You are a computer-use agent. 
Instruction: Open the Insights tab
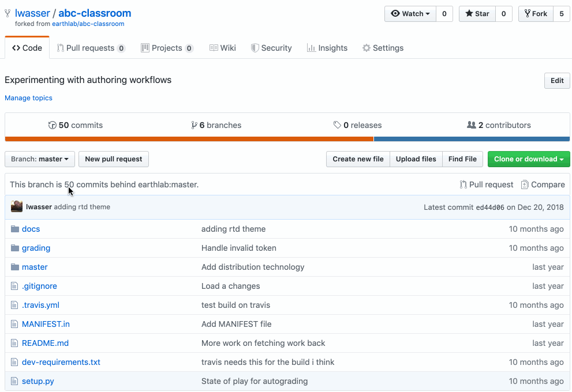tap(327, 48)
